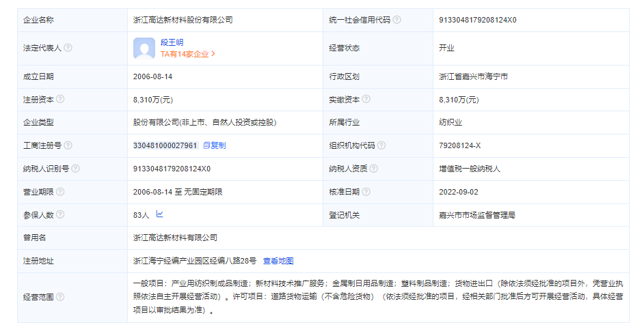Select company name 浙江高达新材料股份有限公司
The height and width of the screenshot is (327, 644).
coord(183,20)
